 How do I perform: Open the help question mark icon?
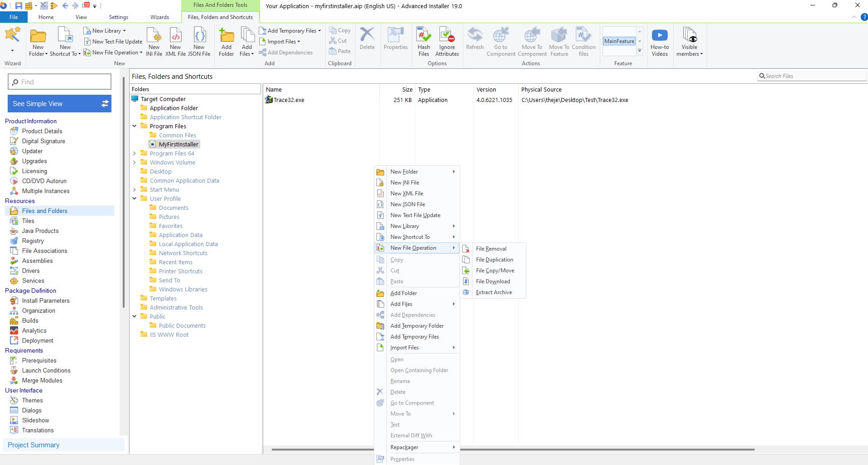(x=863, y=17)
